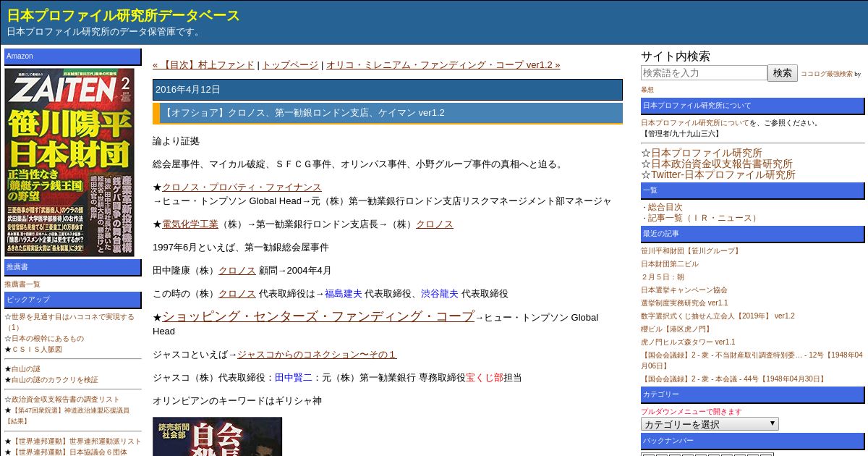This screenshot has height=456, width=868.
Task: Open recent article ２月５日：朝
Action: point(663,276)
